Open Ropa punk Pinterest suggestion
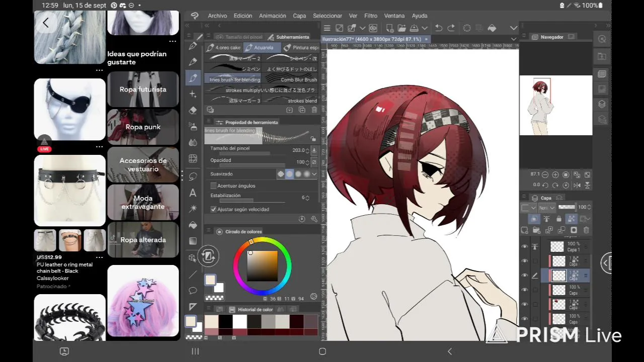 click(x=143, y=127)
